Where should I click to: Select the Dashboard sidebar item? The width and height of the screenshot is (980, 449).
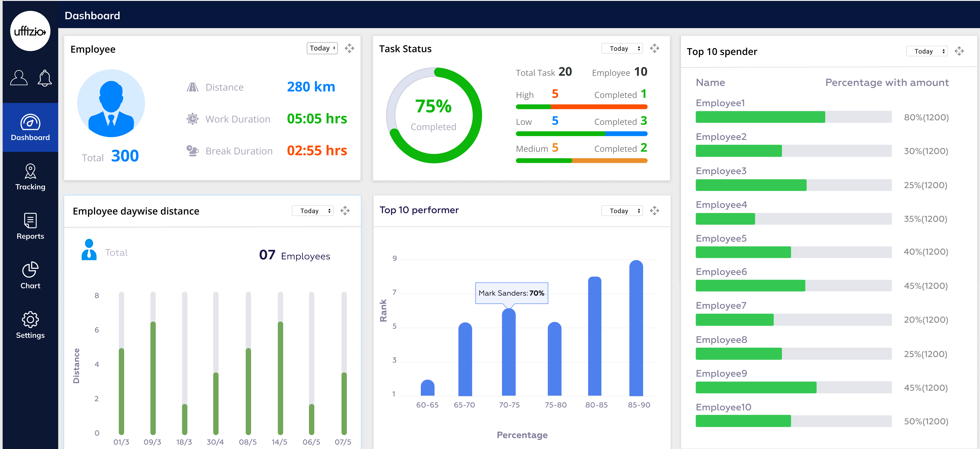[x=30, y=127]
